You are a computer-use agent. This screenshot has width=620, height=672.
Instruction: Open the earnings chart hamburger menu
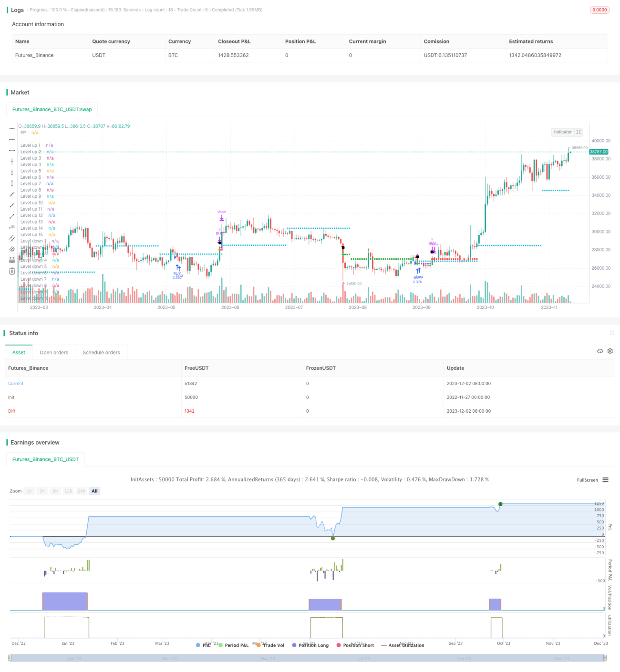click(x=606, y=480)
